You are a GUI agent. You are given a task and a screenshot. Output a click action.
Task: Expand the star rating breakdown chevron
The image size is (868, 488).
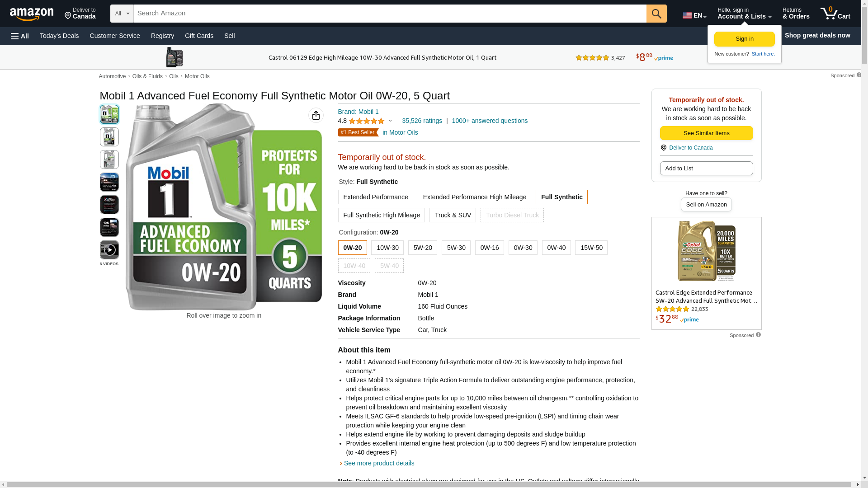click(390, 121)
